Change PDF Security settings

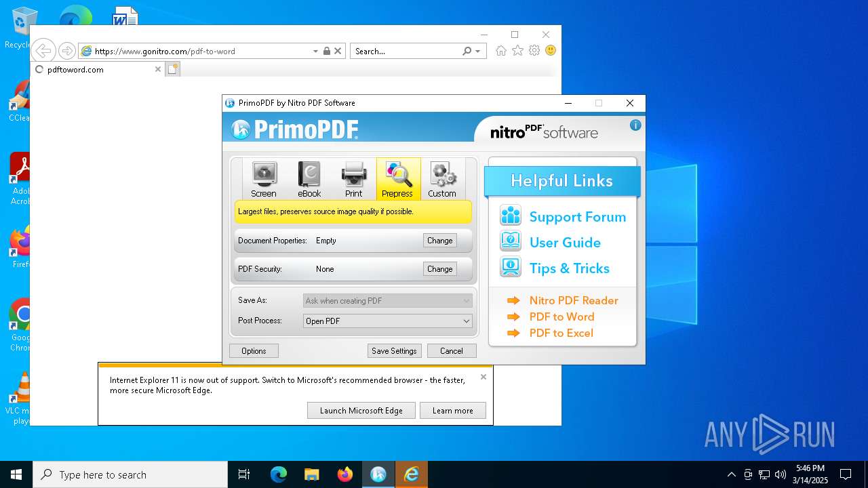coord(439,269)
